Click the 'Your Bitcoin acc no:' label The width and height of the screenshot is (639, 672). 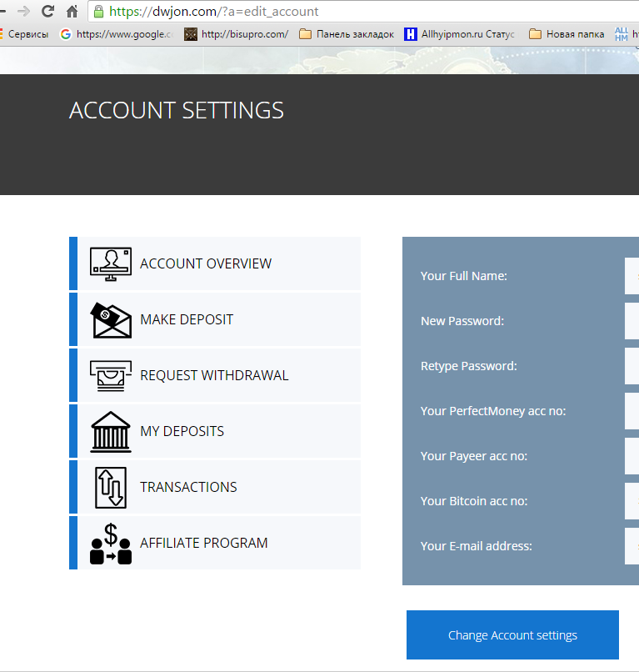point(474,501)
